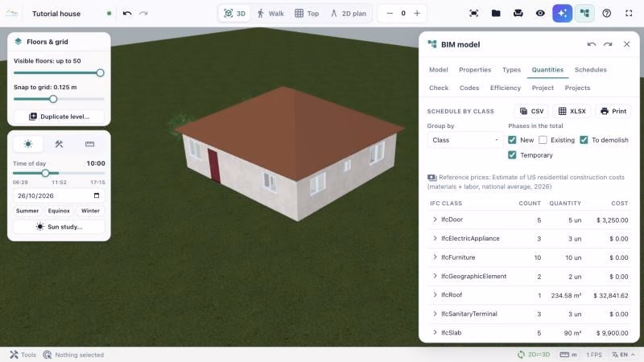Switch to Walk view mode

pyautogui.click(x=270, y=14)
